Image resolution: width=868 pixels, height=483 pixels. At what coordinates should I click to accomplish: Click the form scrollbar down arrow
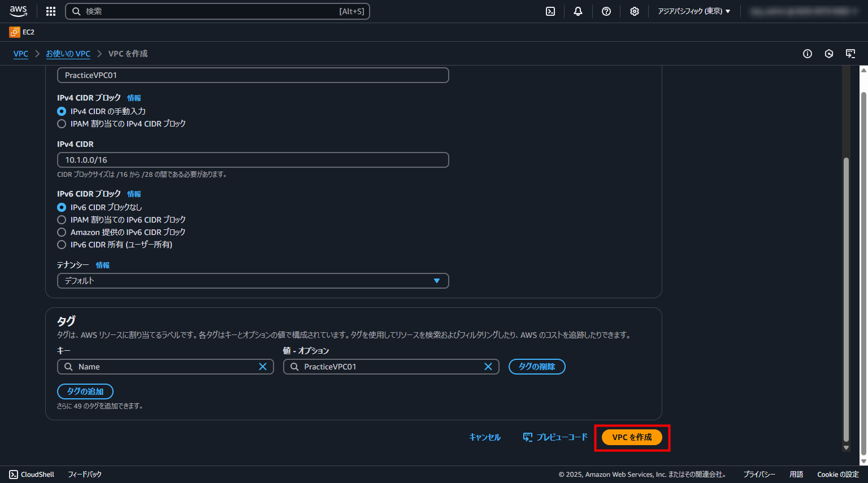pos(846,447)
